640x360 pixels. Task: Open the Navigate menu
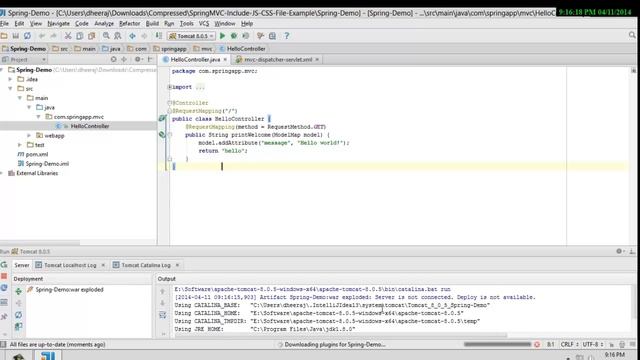[x=58, y=24]
